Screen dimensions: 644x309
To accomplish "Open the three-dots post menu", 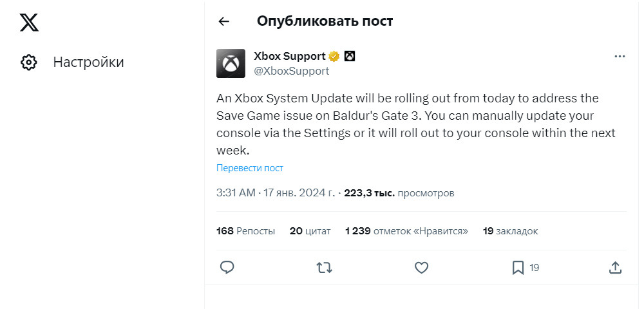I will pos(620,57).
